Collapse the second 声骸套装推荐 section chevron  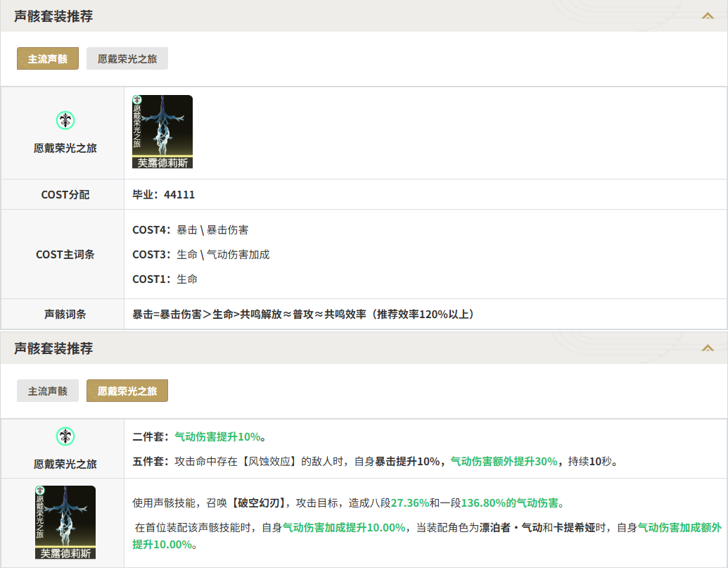[707, 348]
